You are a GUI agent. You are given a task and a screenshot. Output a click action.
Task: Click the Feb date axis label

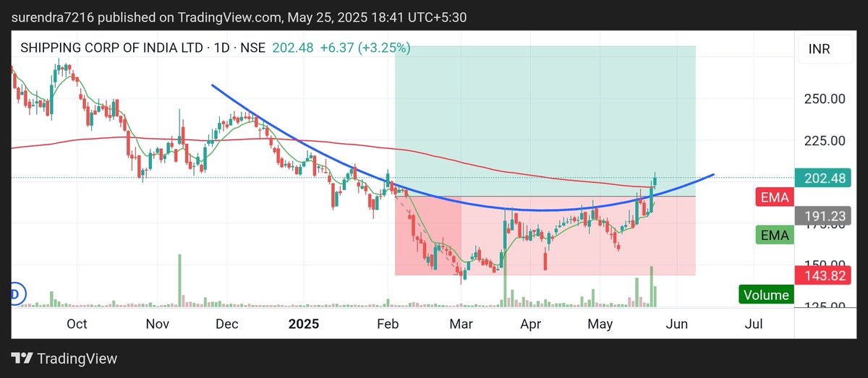point(389,324)
